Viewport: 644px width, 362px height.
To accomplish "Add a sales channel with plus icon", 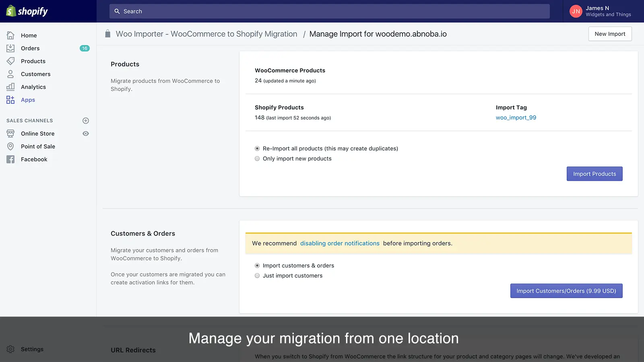I will tap(86, 121).
